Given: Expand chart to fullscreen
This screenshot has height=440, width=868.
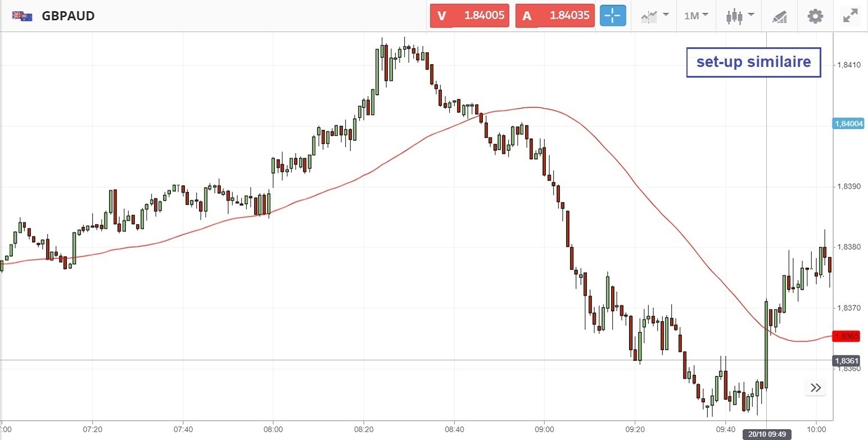Looking at the screenshot, I should 850,16.
